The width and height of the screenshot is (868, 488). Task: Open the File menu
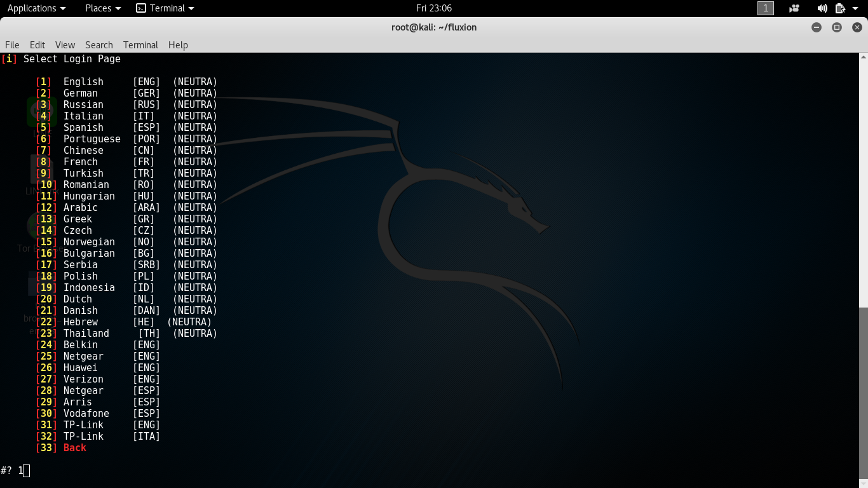click(12, 44)
